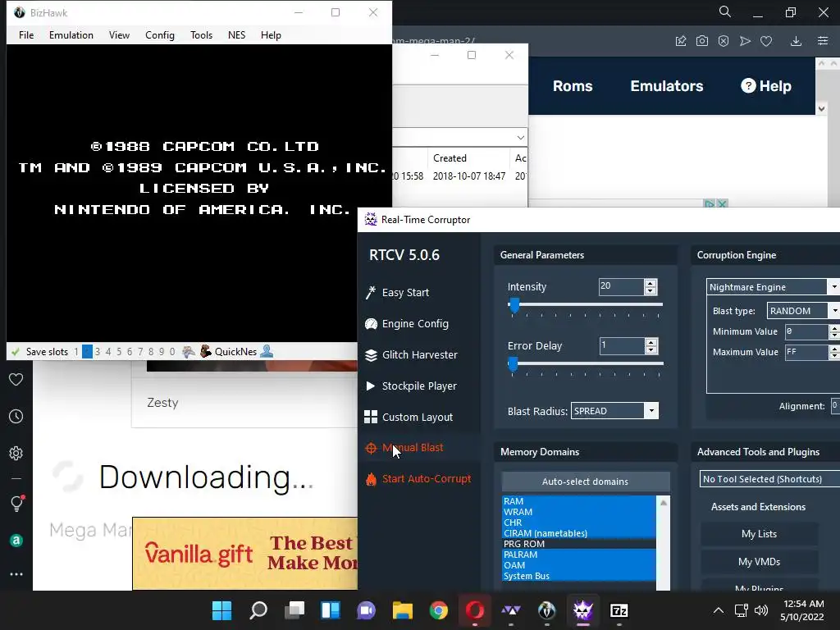The image size is (840, 630).
Task: Open File Explorer from the taskbar
Action: pos(402,610)
